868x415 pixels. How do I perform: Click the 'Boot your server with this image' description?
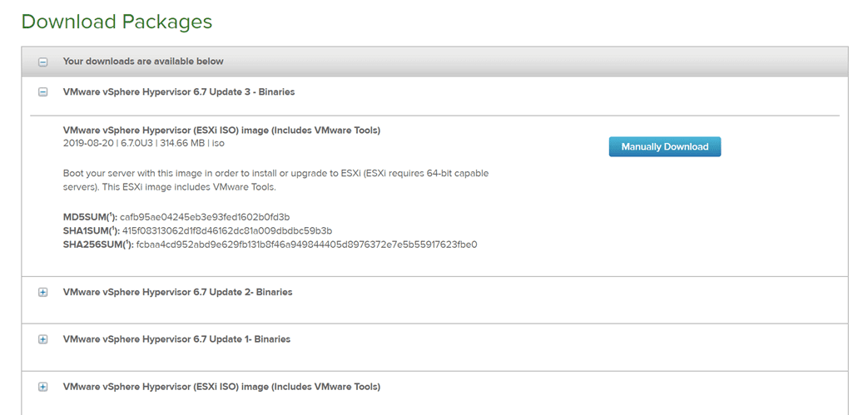pyautogui.click(x=275, y=180)
